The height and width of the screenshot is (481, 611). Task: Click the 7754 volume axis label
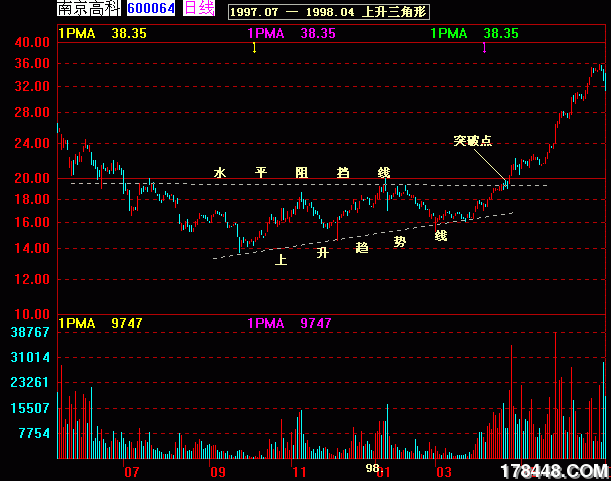tap(34, 433)
